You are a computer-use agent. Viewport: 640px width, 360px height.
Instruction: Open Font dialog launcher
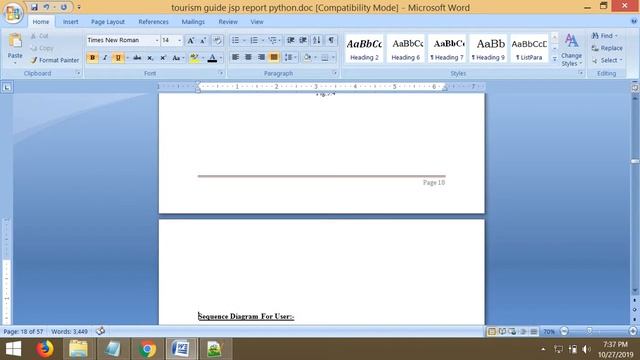tap(221, 73)
